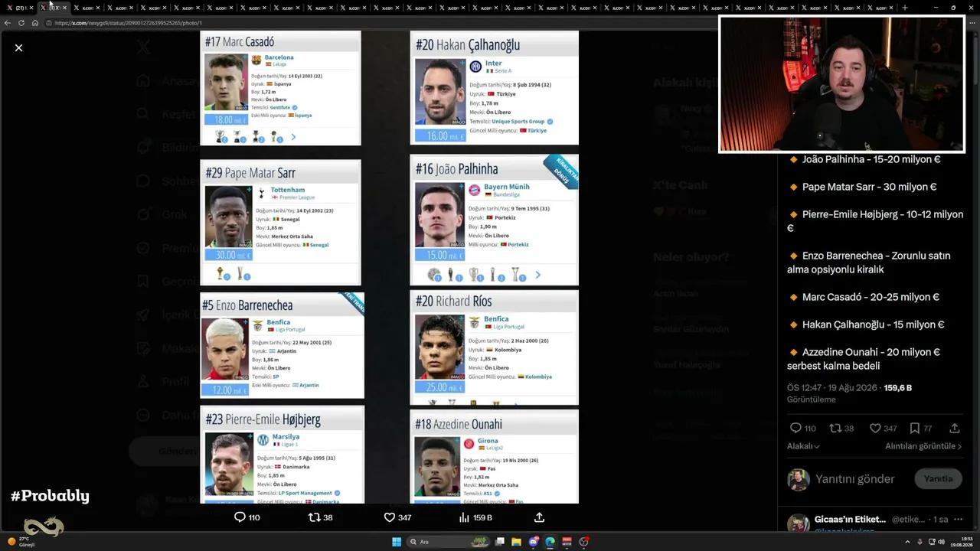Image resolution: width=980 pixels, height=551 pixels.
Task: Open more options on Gicaas'ın Etiket reply
Action: point(957,520)
